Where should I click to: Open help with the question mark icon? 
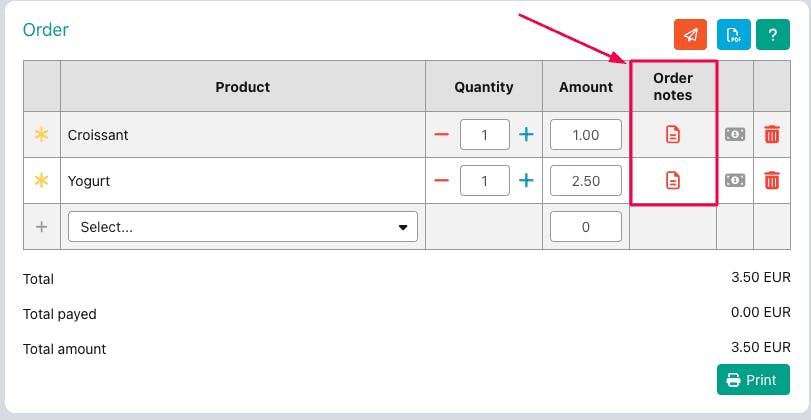[x=772, y=34]
